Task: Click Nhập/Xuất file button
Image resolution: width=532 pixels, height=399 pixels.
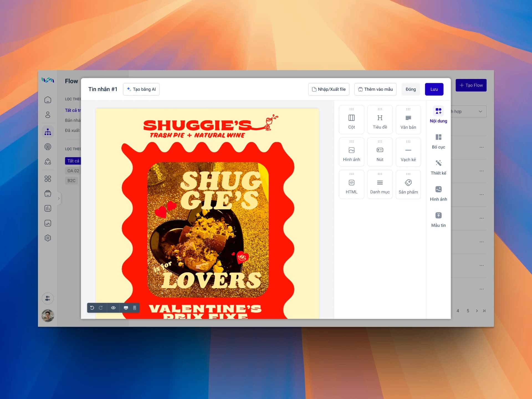Action: tap(329, 89)
